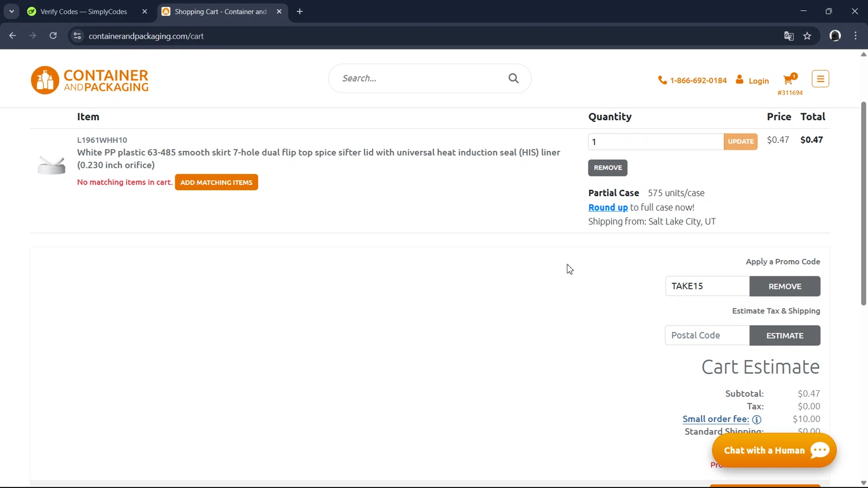Click the Cart Estimate heading
The height and width of the screenshot is (488, 868).
click(760, 367)
